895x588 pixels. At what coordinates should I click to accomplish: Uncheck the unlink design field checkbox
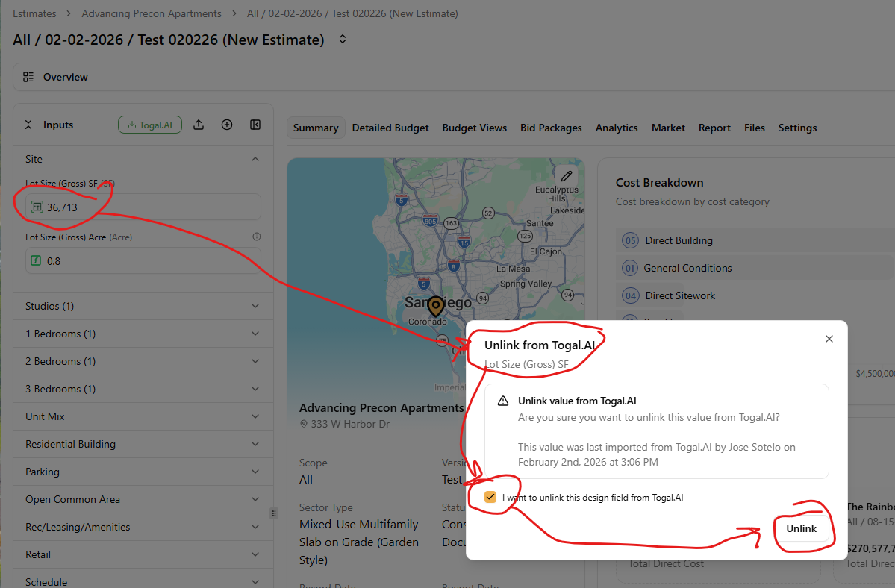click(x=490, y=497)
